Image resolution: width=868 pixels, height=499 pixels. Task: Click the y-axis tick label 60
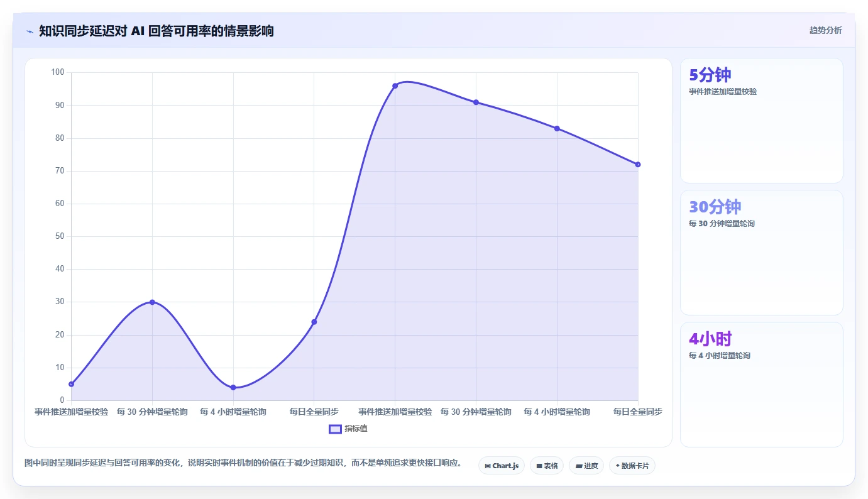pos(60,204)
